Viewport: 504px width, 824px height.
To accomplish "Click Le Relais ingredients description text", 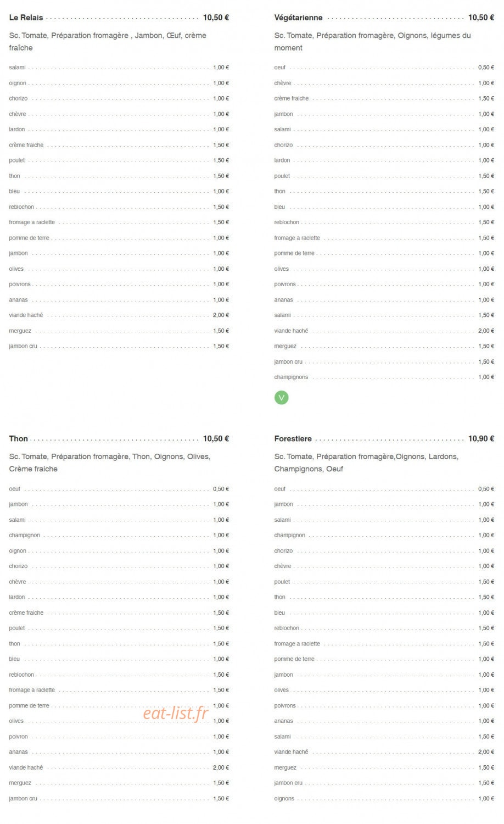I will (108, 41).
